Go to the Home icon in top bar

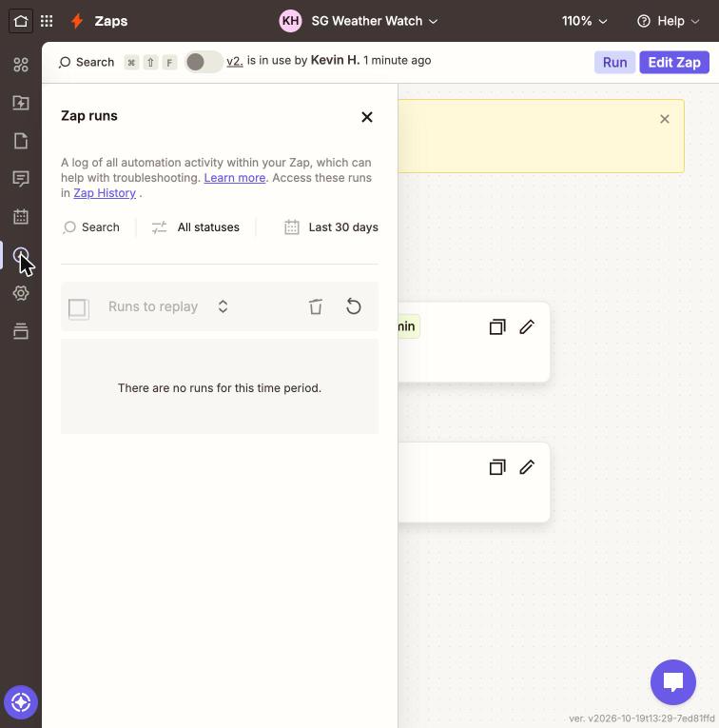21,21
